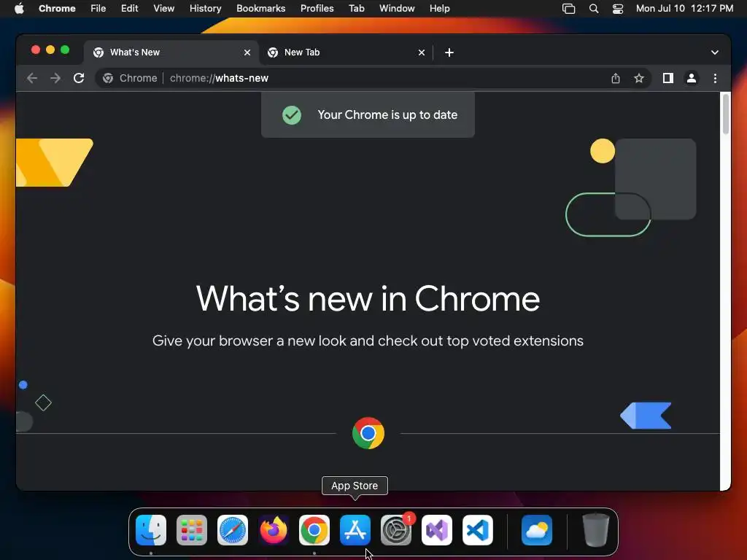
Task: Open the Chrome application menu
Action: tap(57, 9)
